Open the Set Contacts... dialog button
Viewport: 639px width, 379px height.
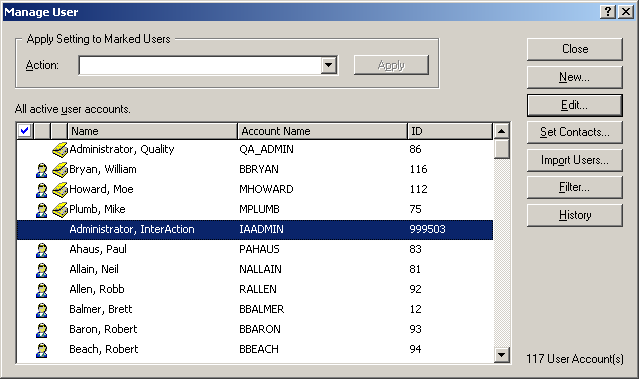pyautogui.click(x=575, y=132)
